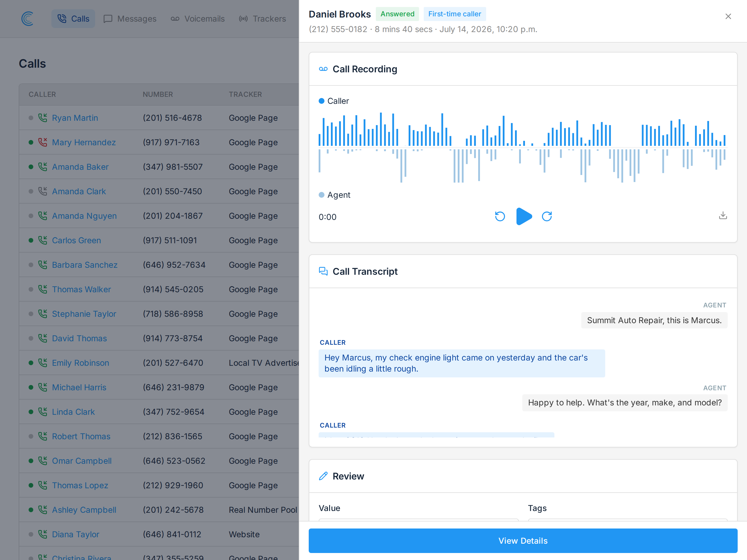Click Real Number Pool tracker cell
747x560 pixels.
[x=263, y=510]
